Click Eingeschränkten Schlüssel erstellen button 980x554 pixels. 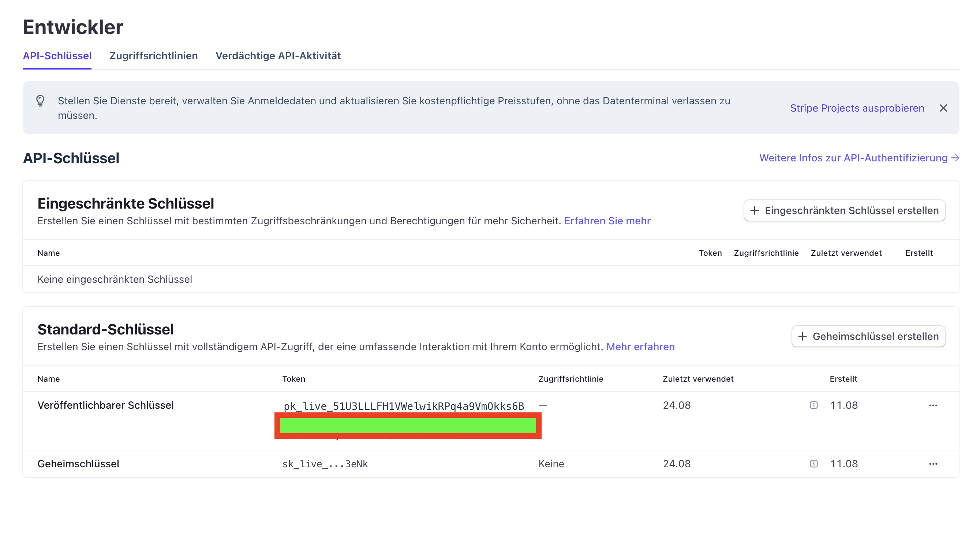pos(844,210)
